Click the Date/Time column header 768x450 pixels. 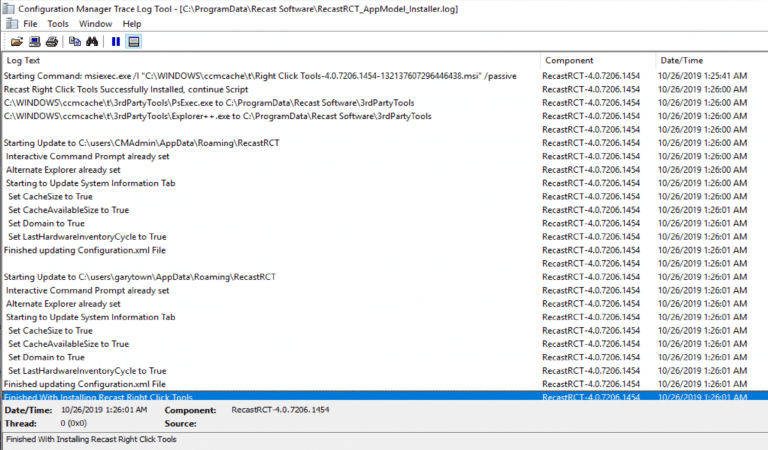(x=710, y=60)
